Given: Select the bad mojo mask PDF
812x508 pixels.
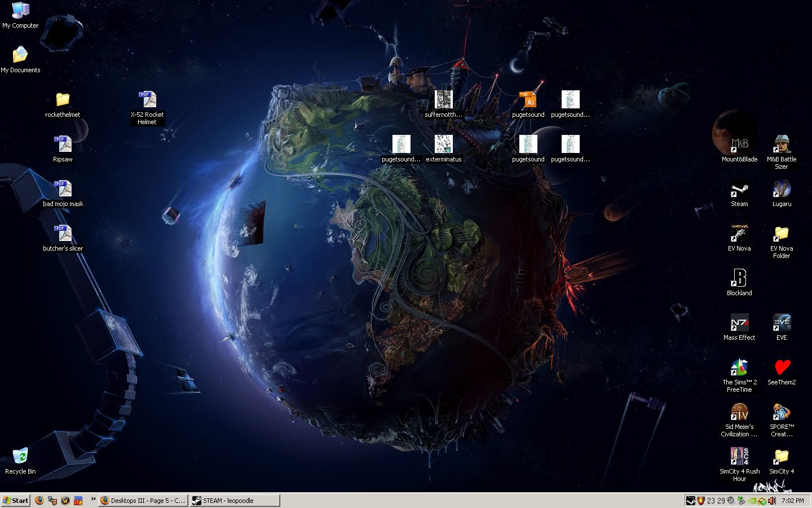Looking at the screenshot, I should coord(63,194).
